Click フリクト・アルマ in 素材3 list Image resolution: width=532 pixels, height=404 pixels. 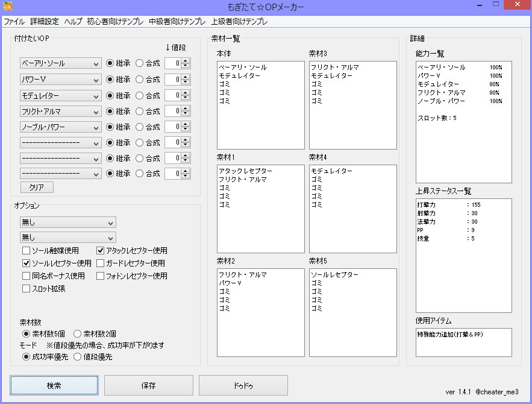click(x=335, y=67)
